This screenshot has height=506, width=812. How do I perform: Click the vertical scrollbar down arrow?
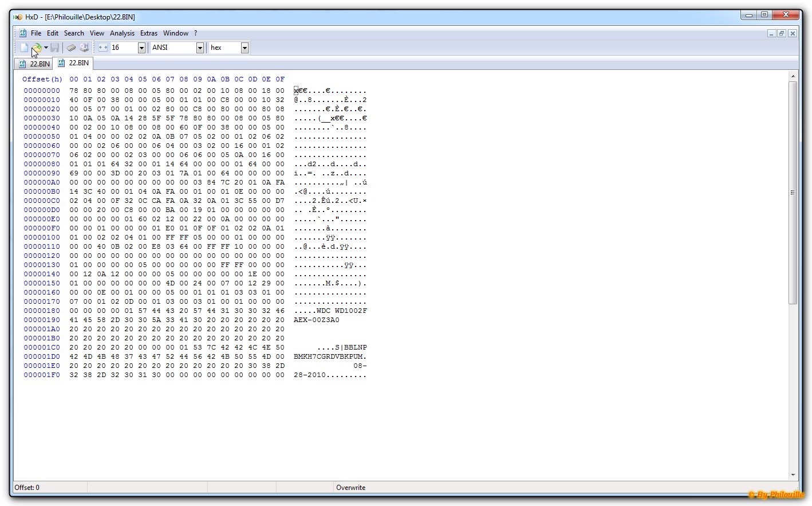pyautogui.click(x=793, y=474)
